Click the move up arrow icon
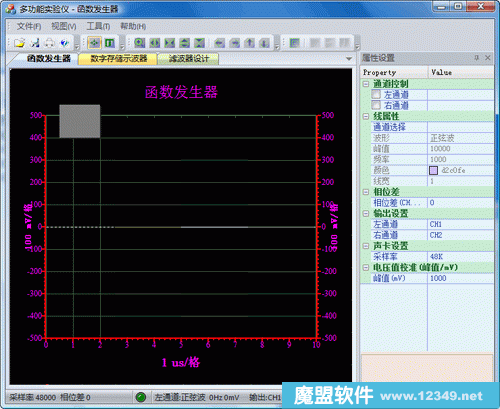The height and width of the screenshot is (409, 500). tap(249, 43)
